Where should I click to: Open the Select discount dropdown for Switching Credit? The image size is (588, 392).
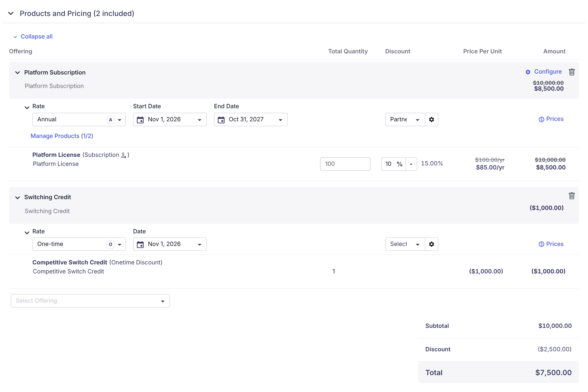[405, 244]
